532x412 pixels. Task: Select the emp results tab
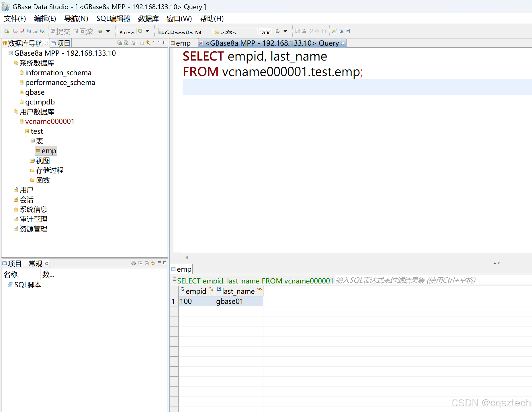coord(181,269)
